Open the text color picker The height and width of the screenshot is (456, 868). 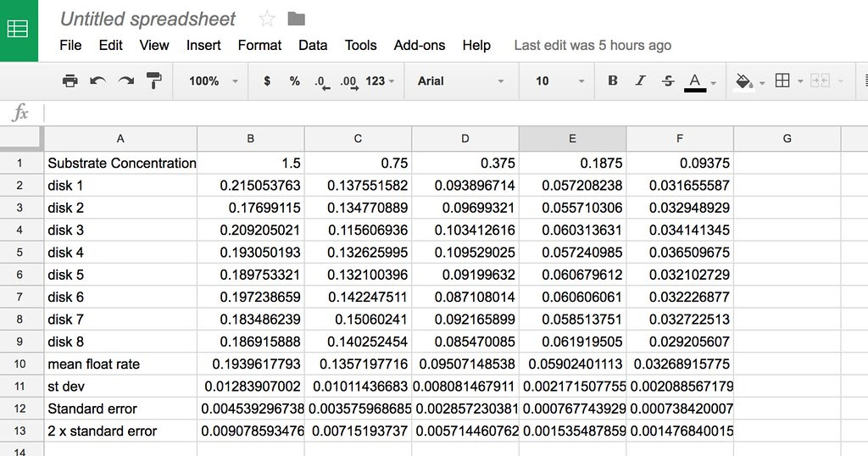695,82
